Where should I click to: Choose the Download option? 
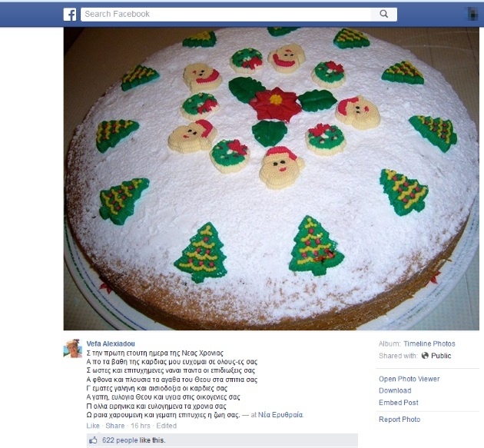tap(395, 390)
